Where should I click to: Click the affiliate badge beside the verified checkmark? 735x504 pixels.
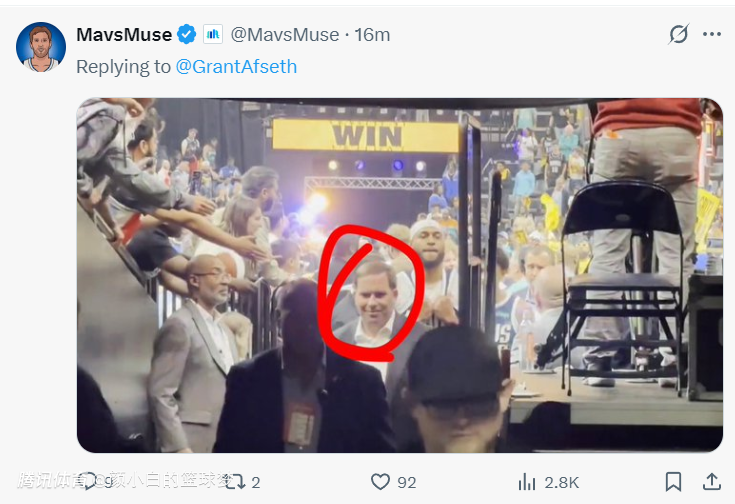click(213, 35)
